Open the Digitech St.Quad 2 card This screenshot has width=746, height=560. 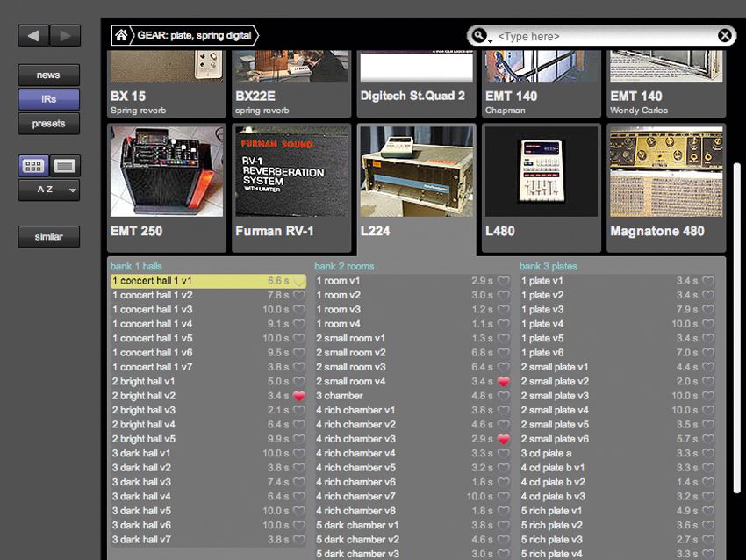tap(416, 84)
